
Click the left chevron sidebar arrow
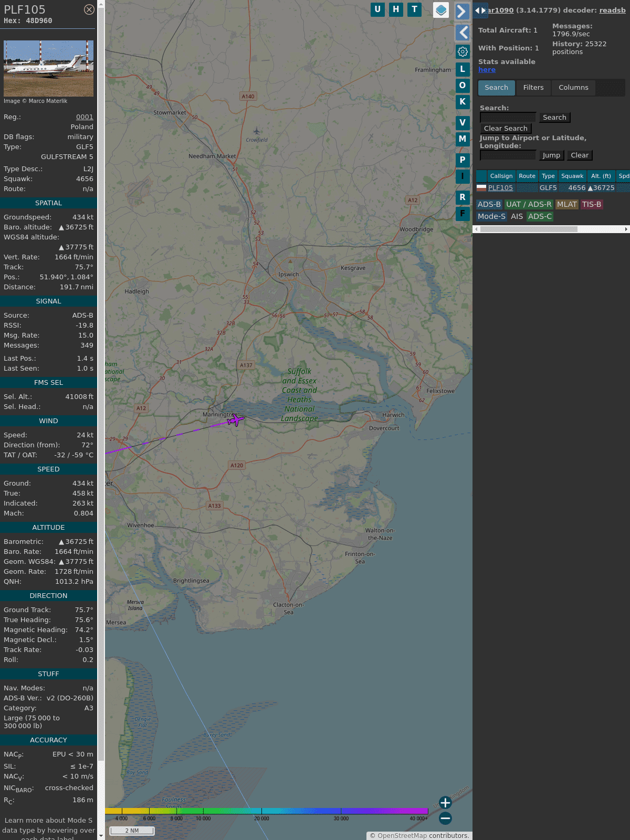click(x=463, y=33)
